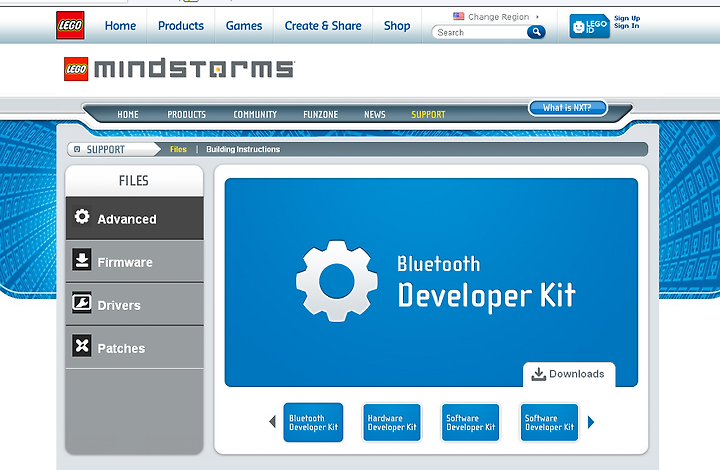
Task: Click the LEGO logo in top bar
Action: pos(70,25)
